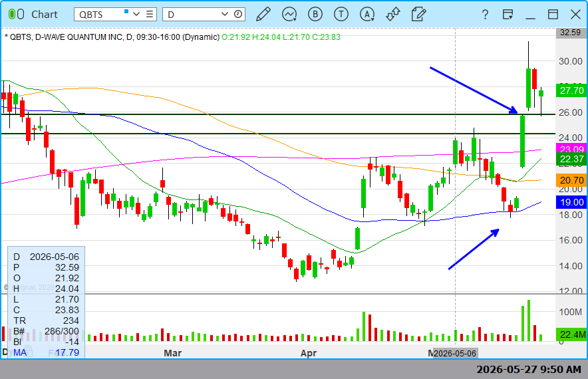This screenshot has height=379, width=588.
Task: Click the 2026-05-06 cursor date on time axis
Action: pos(455,353)
